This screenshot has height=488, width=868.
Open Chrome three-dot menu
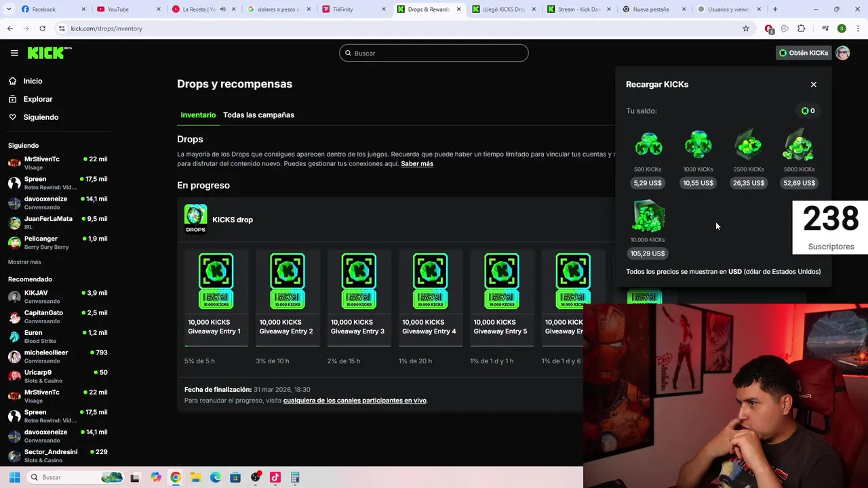(x=857, y=28)
